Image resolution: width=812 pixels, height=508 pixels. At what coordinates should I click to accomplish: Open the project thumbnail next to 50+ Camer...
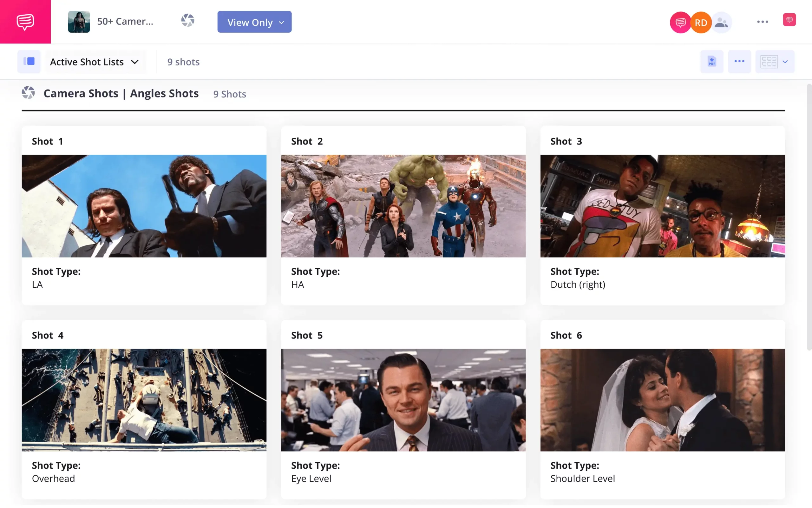pyautogui.click(x=79, y=22)
